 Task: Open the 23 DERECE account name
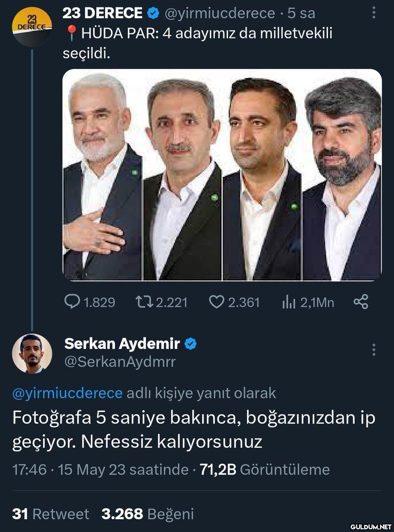pyautogui.click(x=103, y=13)
